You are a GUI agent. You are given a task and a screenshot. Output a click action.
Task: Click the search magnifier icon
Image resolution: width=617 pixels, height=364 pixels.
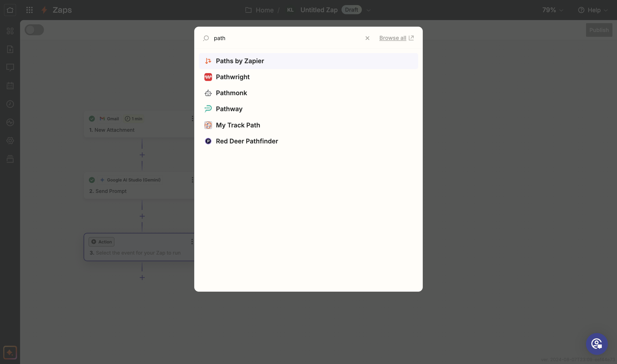[206, 38]
